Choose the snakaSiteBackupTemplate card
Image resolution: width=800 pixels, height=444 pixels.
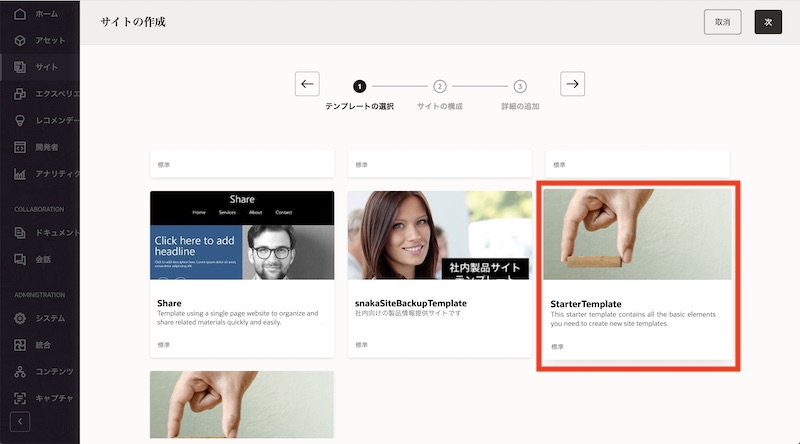click(x=439, y=235)
